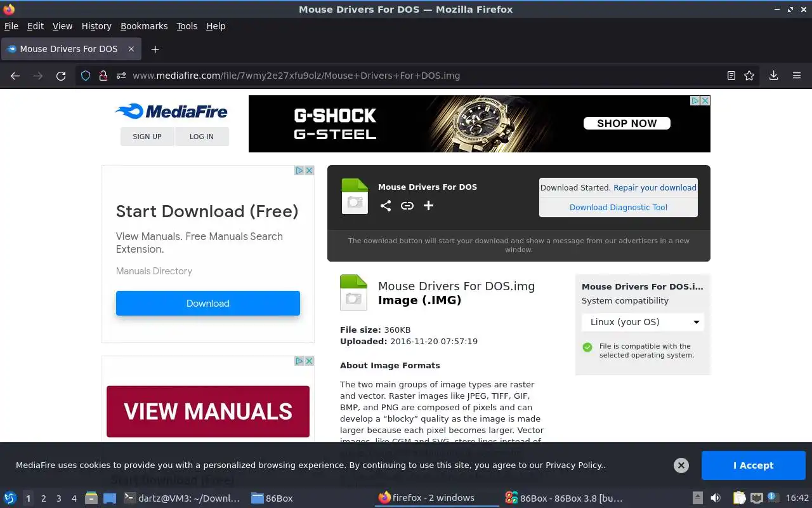Open the taskbar start menu icon
This screenshot has width=812, height=508.
[x=10, y=498]
